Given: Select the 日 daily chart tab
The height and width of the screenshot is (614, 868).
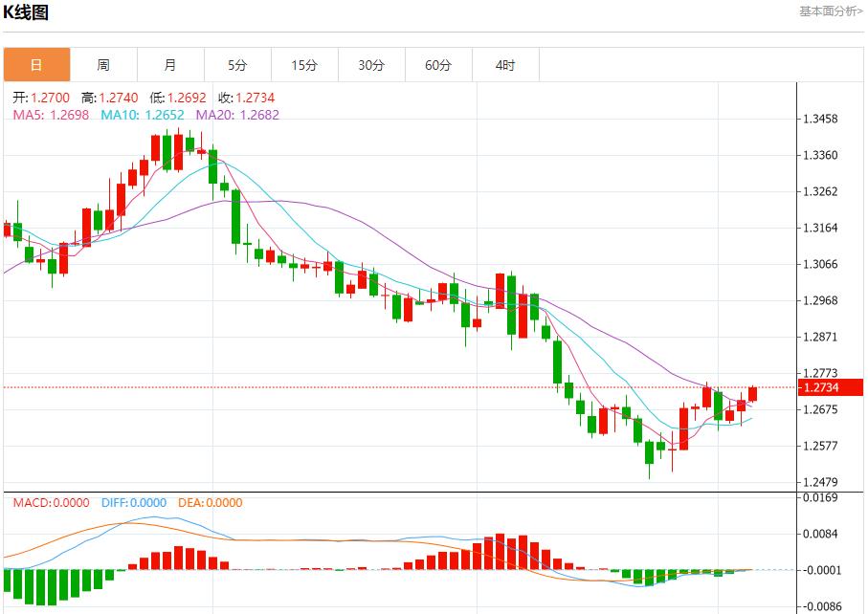Looking at the screenshot, I should pos(36,65).
